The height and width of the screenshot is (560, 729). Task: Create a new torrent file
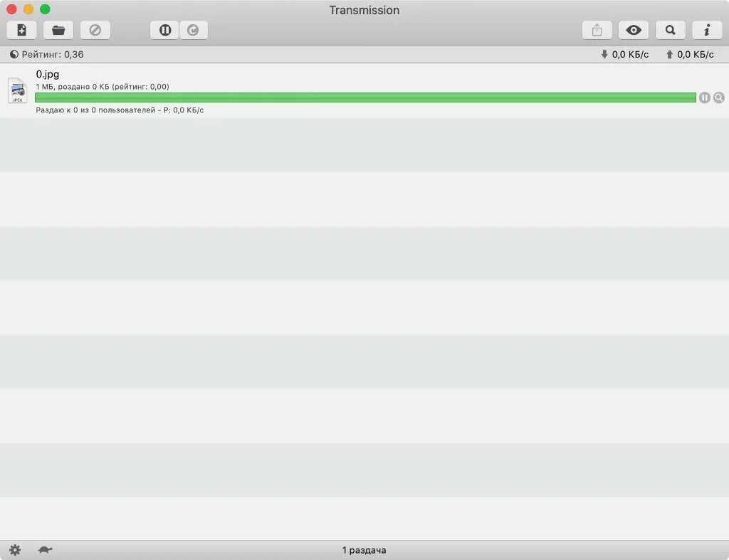pyautogui.click(x=21, y=30)
